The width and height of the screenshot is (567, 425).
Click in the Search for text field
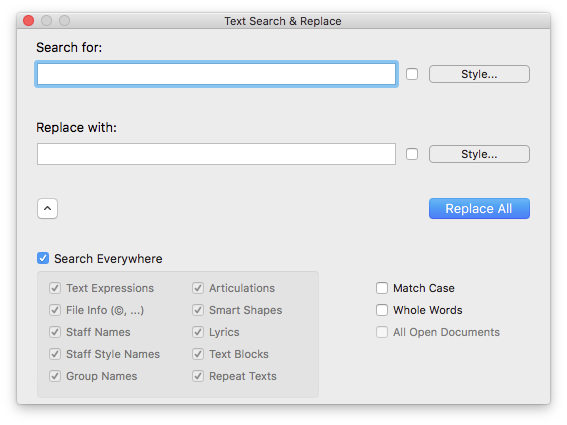(216, 74)
